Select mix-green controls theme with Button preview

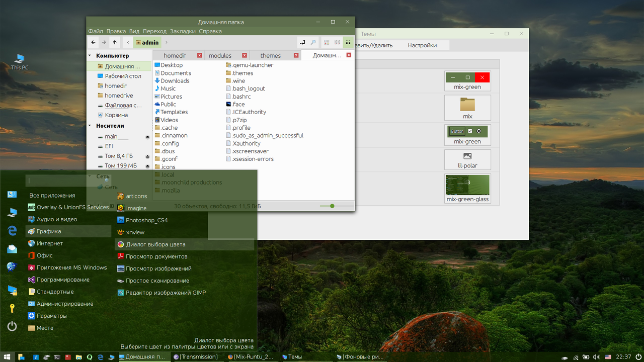[467, 135]
